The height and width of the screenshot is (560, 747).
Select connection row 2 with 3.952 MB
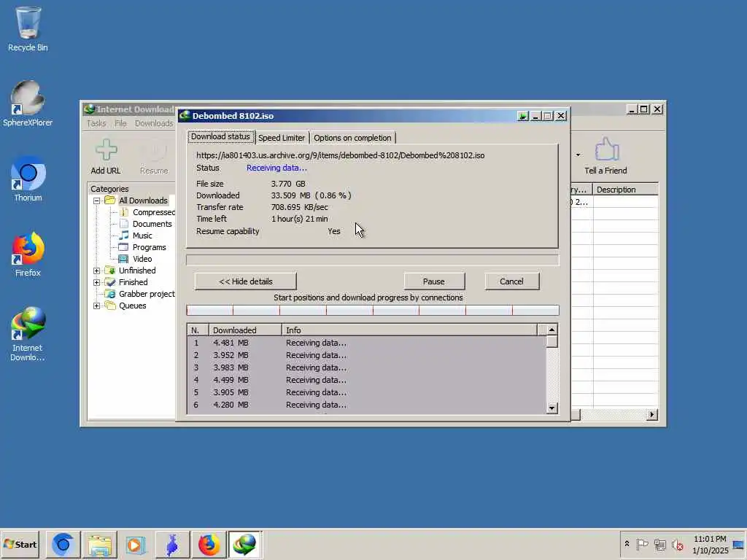tap(366, 355)
